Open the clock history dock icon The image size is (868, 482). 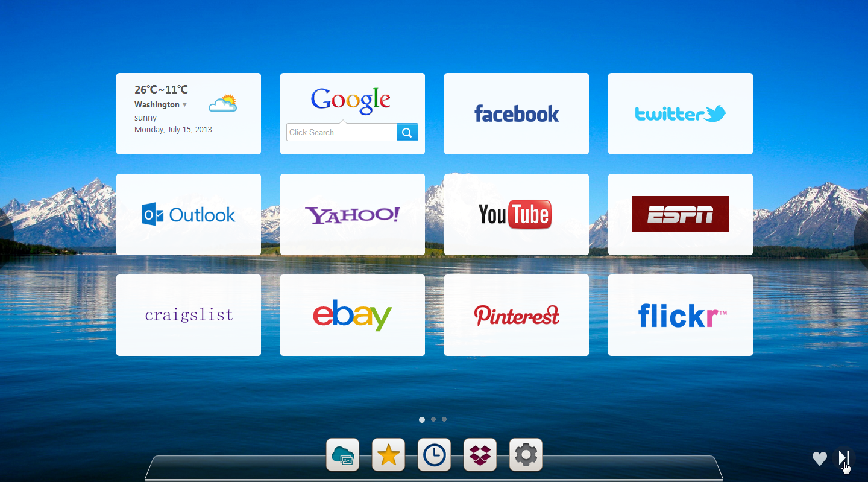click(434, 455)
